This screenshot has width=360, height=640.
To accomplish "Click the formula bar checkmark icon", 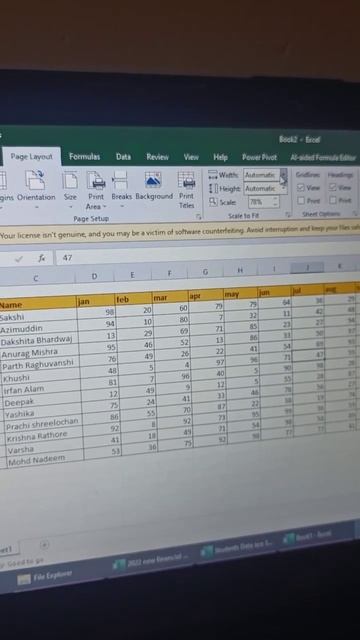I will point(18,259).
